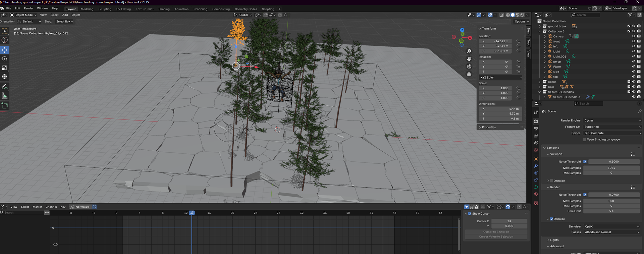This screenshot has height=254, width=644.
Task: Select the Select Box tool
Action: click(x=5, y=31)
